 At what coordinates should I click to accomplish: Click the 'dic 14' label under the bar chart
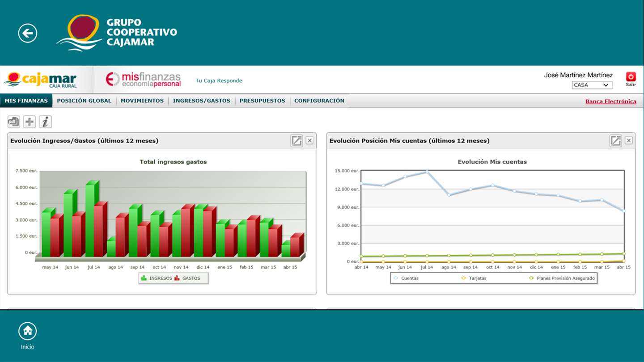pos(203,267)
